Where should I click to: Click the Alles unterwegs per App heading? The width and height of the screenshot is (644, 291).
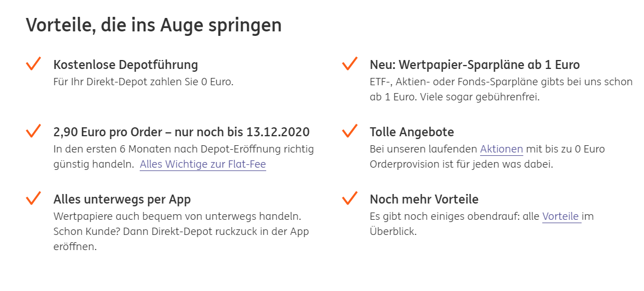pos(122,199)
